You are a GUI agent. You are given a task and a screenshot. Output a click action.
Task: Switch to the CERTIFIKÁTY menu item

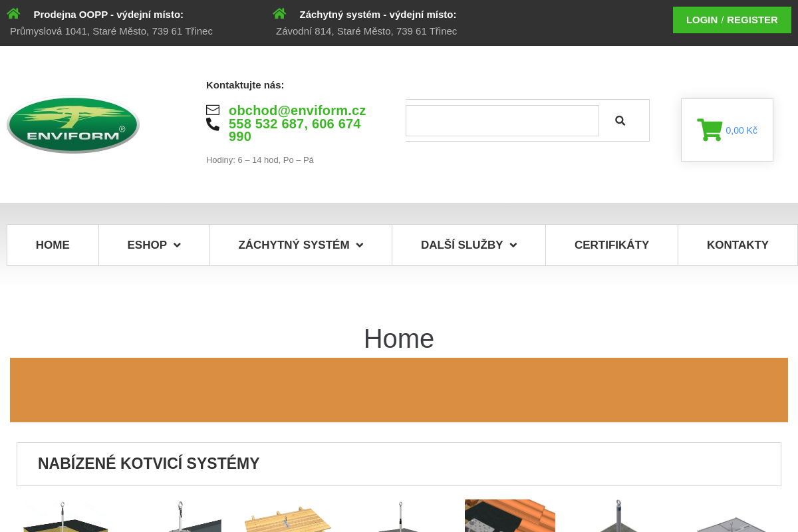point(611,245)
